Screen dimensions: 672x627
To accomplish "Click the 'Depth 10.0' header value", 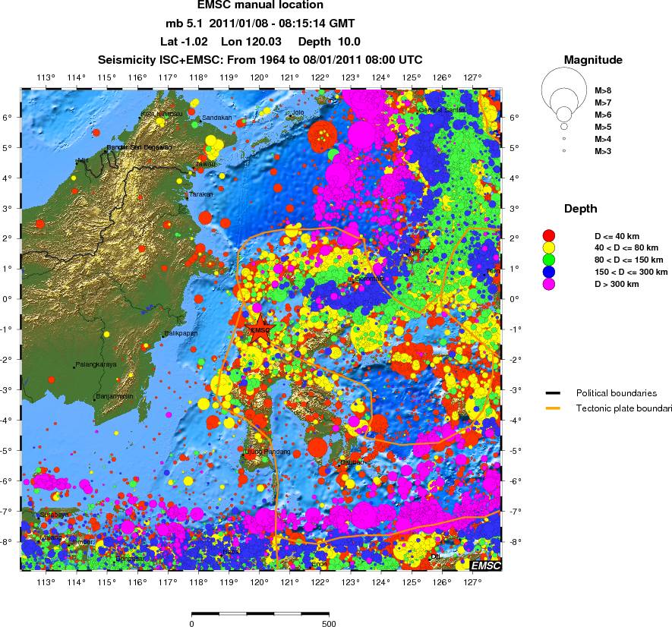I will pos(329,42).
